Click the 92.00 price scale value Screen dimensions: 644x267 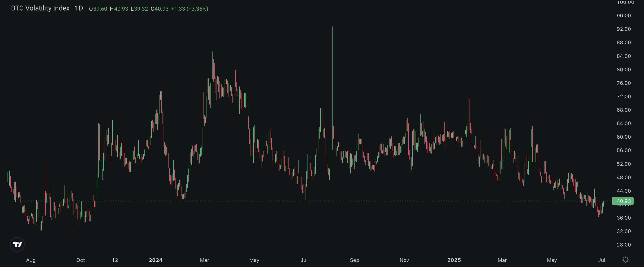(624, 29)
